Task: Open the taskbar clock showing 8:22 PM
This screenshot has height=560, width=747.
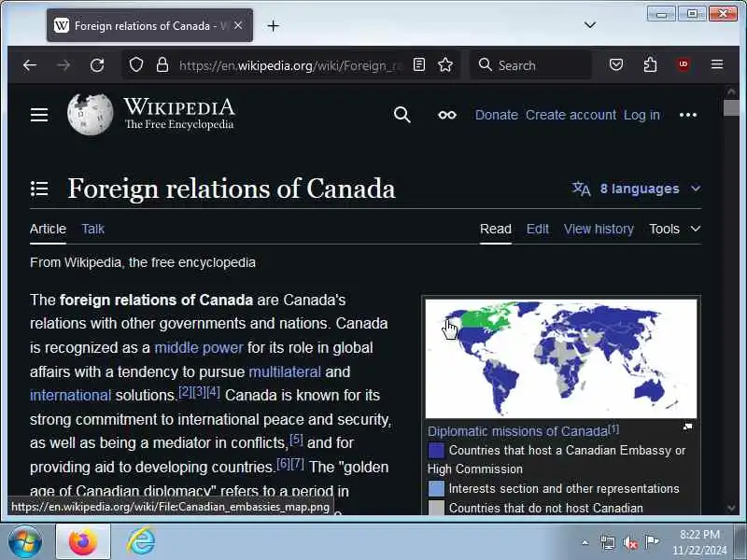Action: coord(699,542)
